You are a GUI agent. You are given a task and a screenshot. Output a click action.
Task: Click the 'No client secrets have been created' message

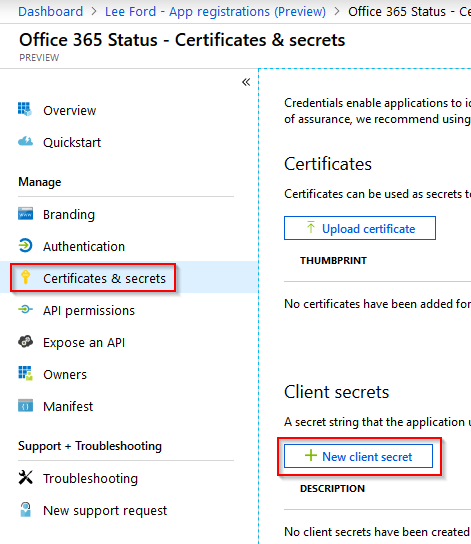pyautogui.click(x=377, y=532)
